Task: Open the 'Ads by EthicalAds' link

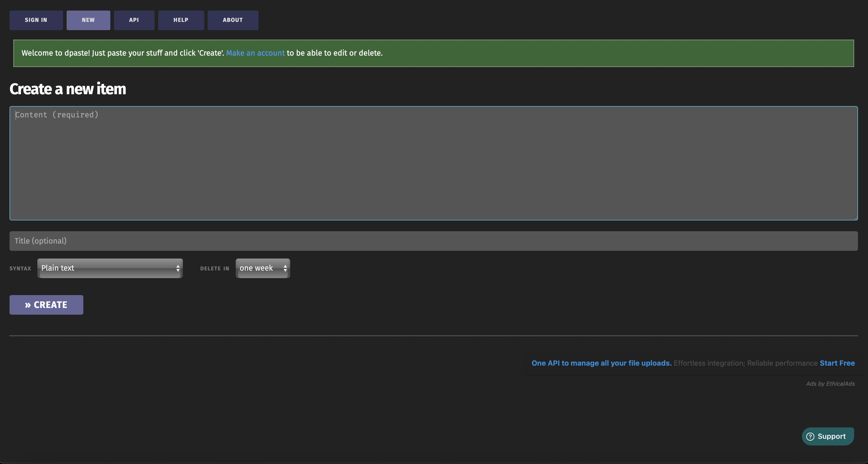Action: point(830,384)
